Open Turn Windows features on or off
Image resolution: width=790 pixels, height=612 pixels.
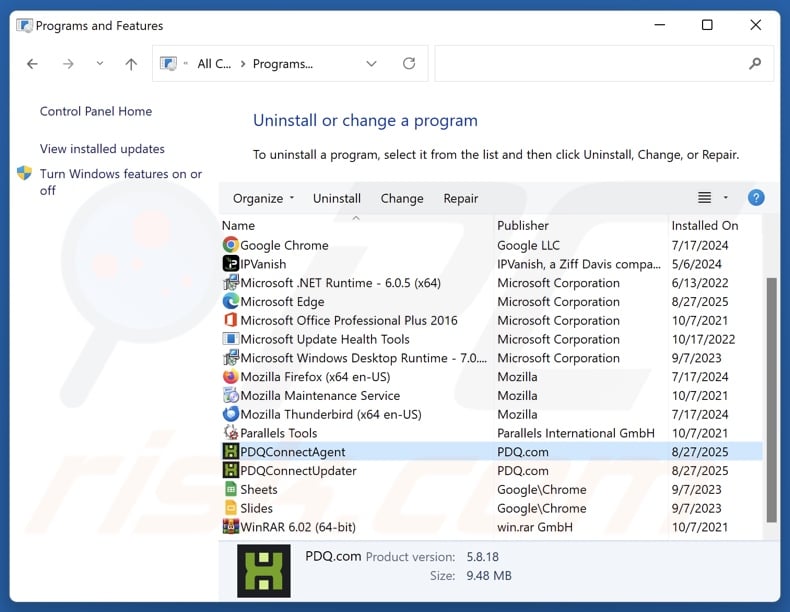(121, 182)
